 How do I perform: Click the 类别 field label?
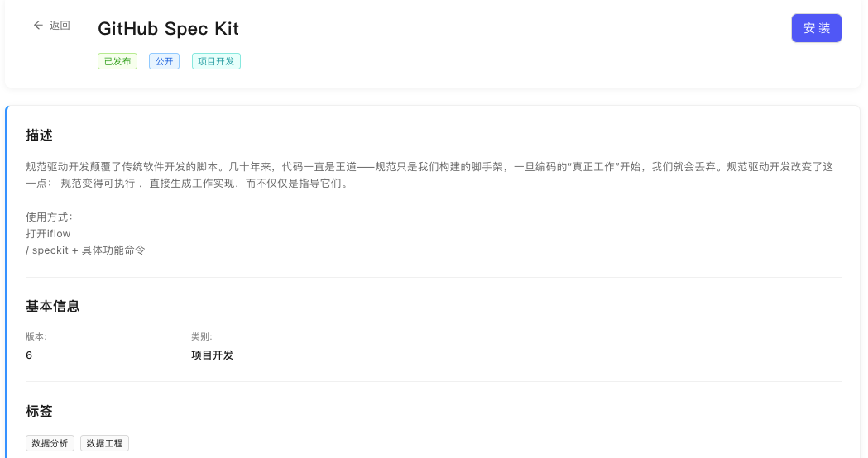(202, 337)
